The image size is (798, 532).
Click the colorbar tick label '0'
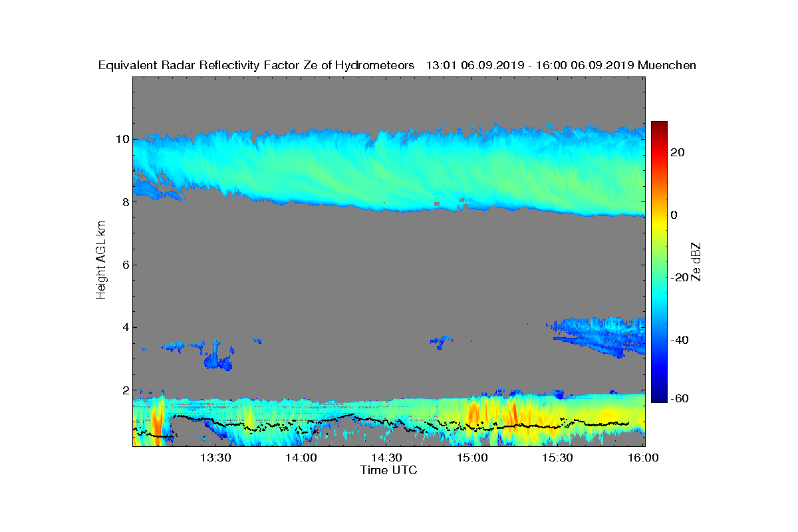click(675, 215)
